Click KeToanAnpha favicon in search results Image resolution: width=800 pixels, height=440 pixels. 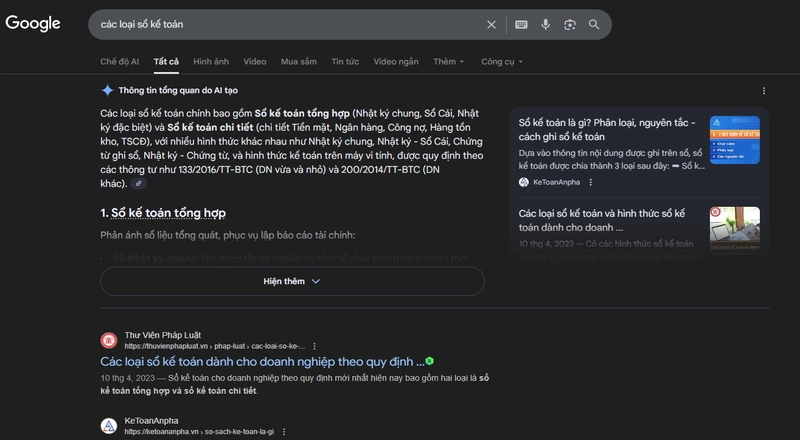109,426
